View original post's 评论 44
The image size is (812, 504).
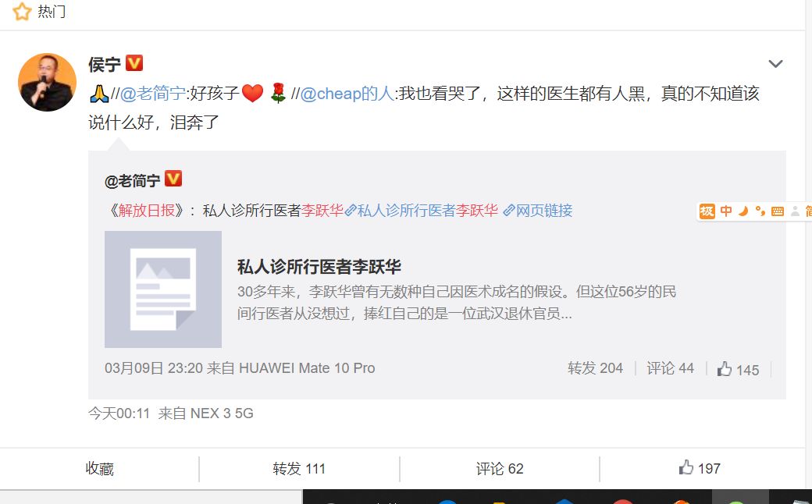click(x=670, y=368)
